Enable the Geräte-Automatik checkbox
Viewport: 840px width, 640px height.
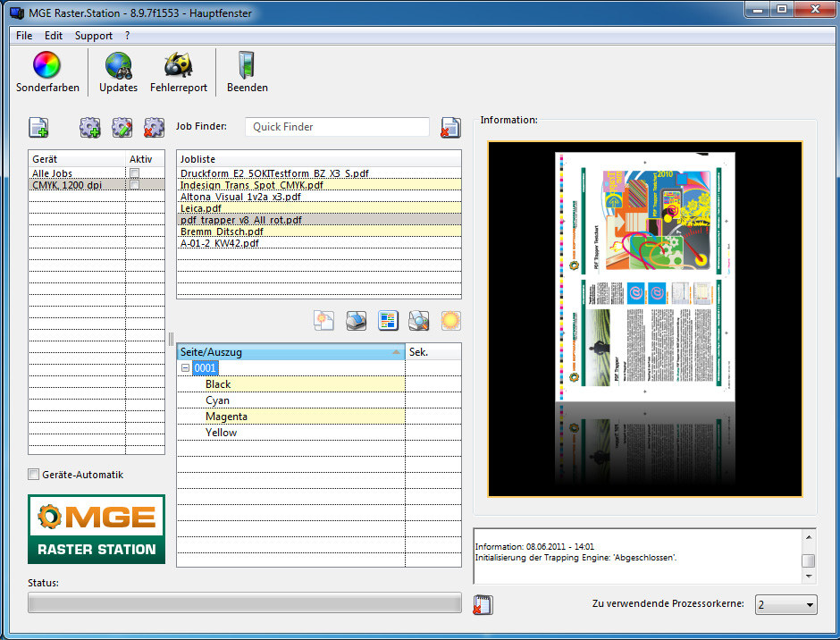pos(33,475)
